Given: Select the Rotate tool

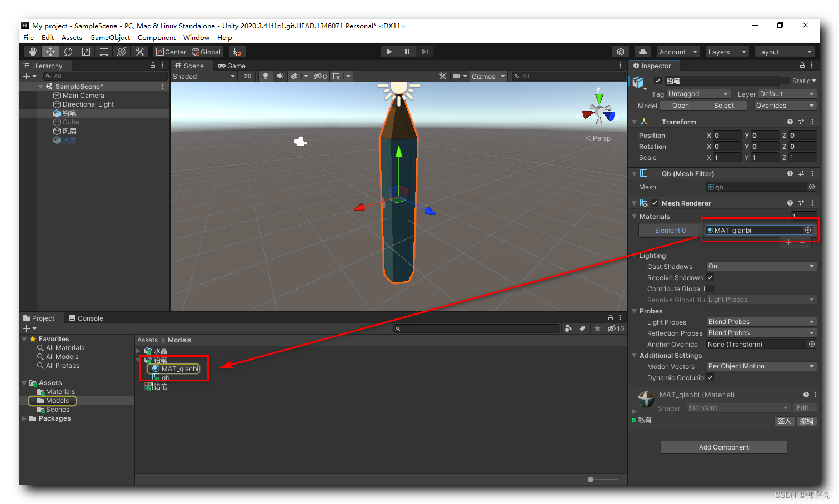Looking at the screenshot, I should click(x=68, y=52).
